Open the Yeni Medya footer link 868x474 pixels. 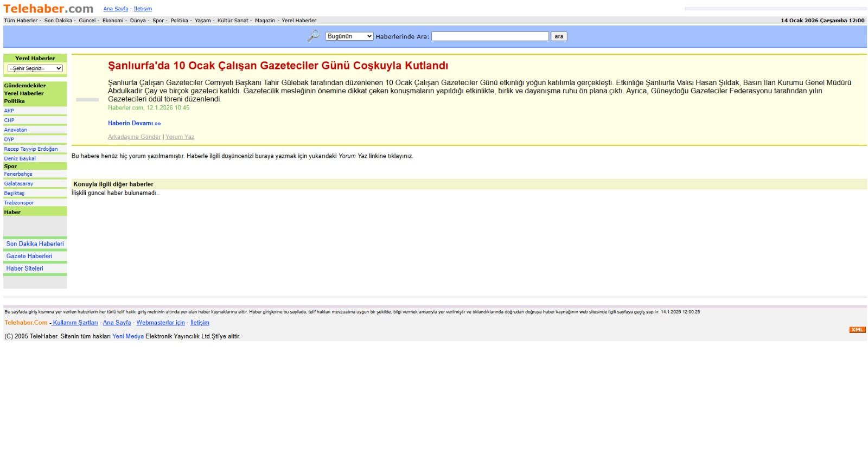[x=128, y=336]
